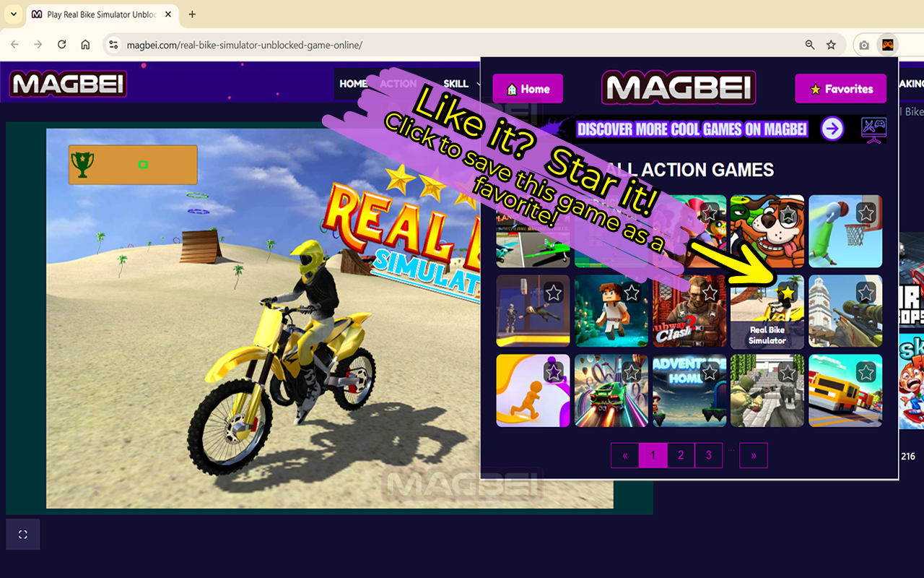Favorite the yellow bus game with its star
Viewport: 924px width, 578px height.
coord(866,372)
